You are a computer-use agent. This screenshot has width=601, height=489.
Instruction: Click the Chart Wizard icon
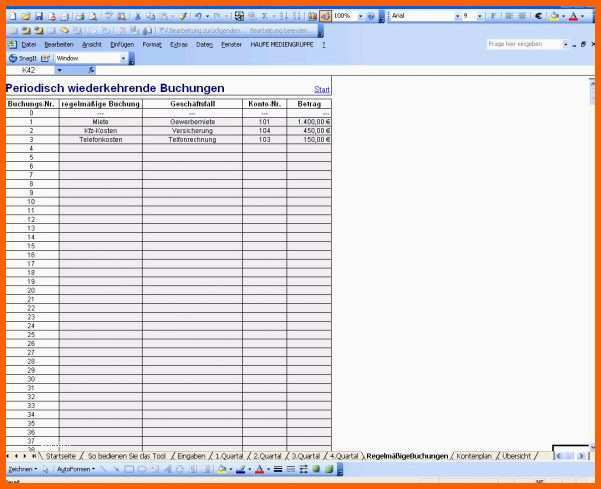click(312, 16)
